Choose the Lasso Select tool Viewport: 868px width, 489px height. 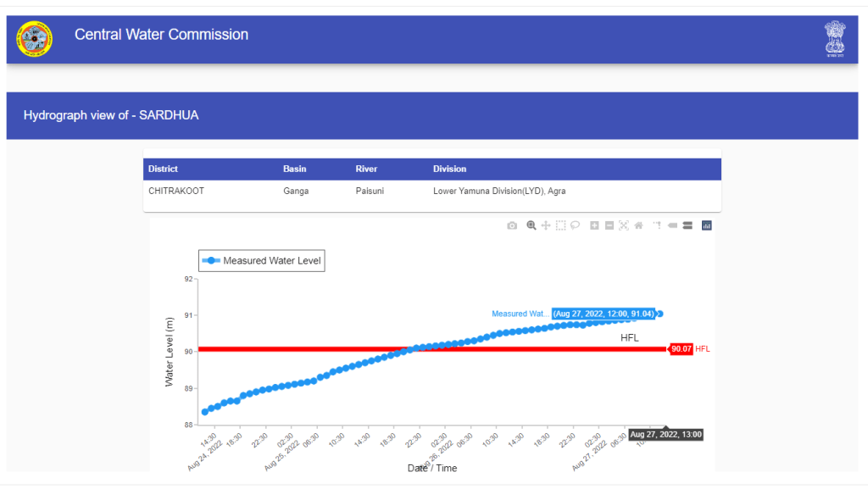click(575, 225)
